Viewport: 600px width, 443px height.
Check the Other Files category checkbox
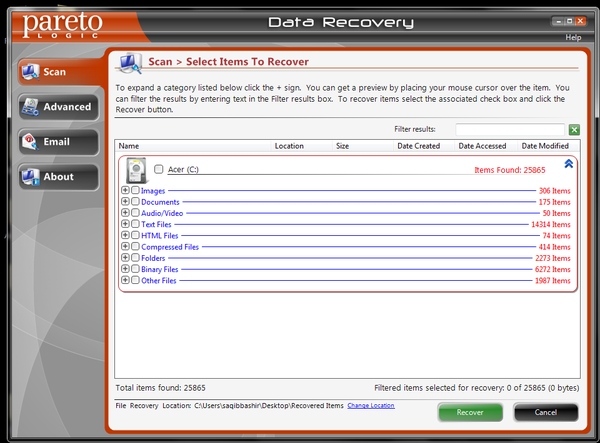[x=135, y=280]
